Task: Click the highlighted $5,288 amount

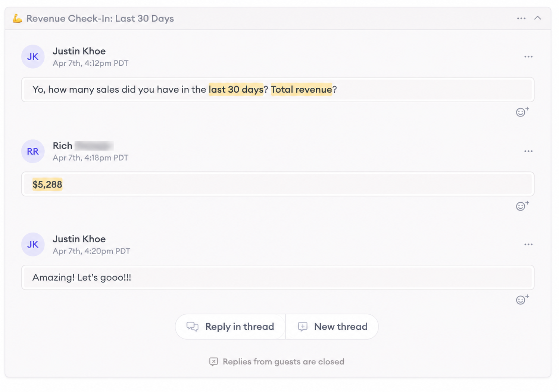Action: coord(47,184)
